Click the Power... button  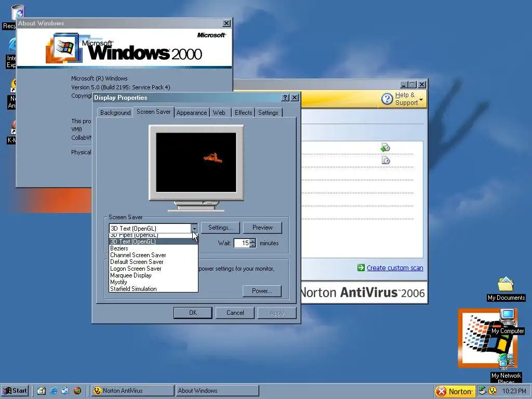262,291
